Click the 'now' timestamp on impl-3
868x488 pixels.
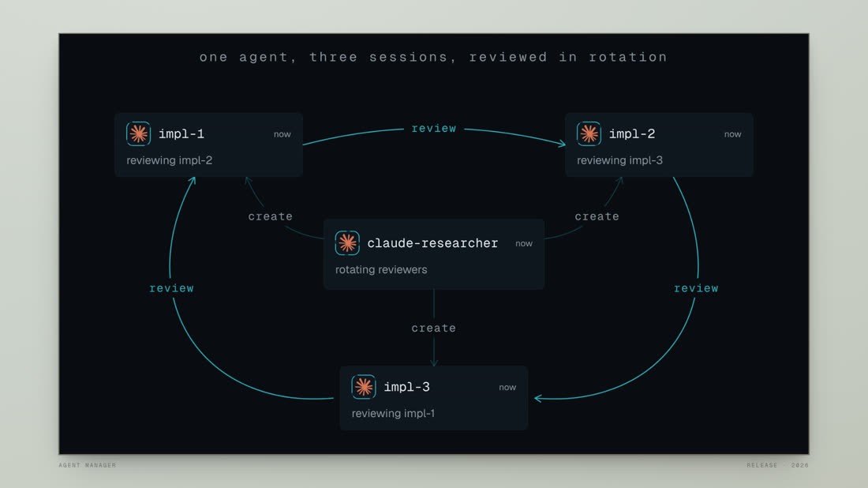[x=507, y=387]
